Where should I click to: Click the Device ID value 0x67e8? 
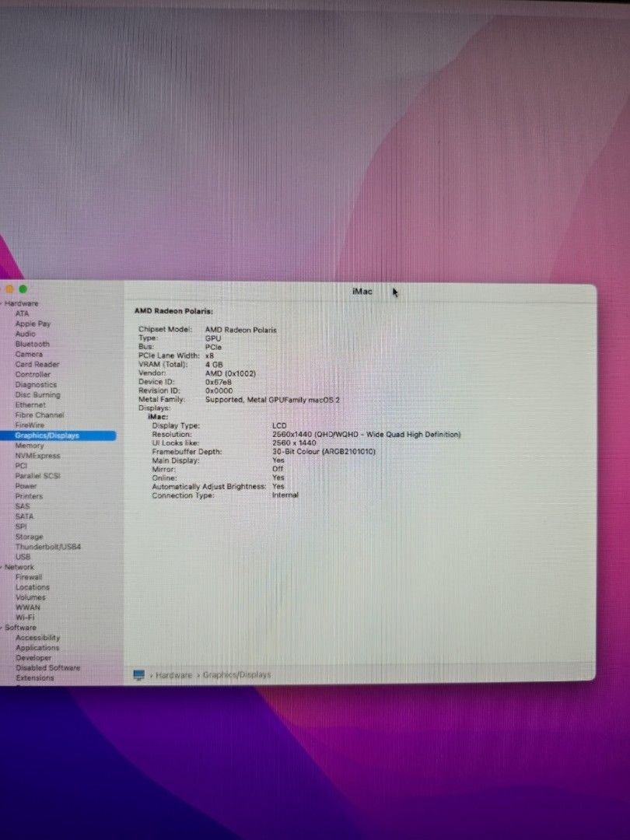219,382
